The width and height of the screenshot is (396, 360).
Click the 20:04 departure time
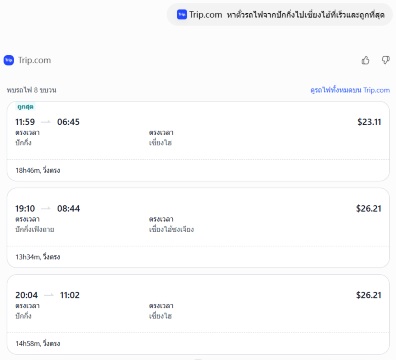(26, 295)
